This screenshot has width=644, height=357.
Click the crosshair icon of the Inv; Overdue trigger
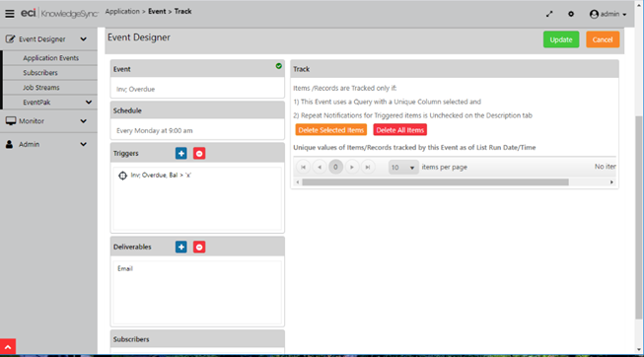[122, 176]
